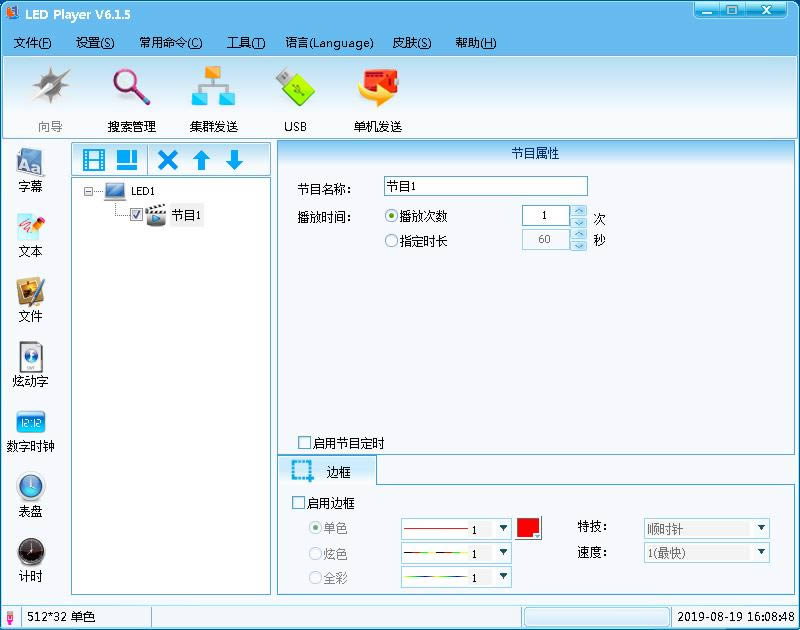800x630 pixels.
Task: Enable 启用节目定时 checkbox
Action: point(304,442)
